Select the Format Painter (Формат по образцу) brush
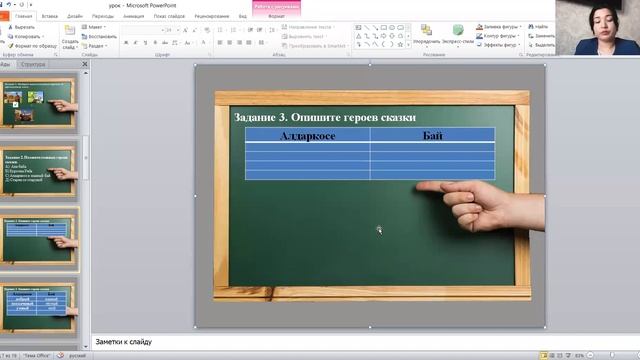 [11, 46]
